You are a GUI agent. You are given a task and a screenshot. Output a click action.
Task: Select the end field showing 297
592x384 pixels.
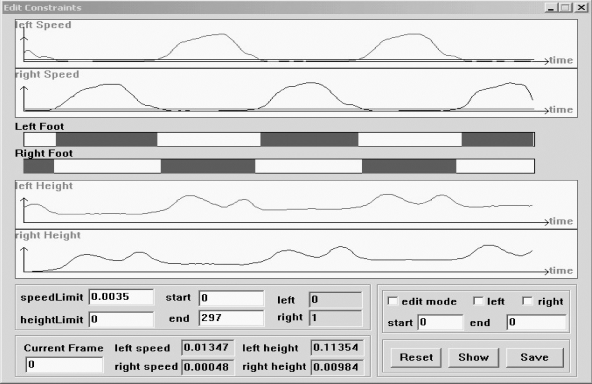(x=231, y=318)
